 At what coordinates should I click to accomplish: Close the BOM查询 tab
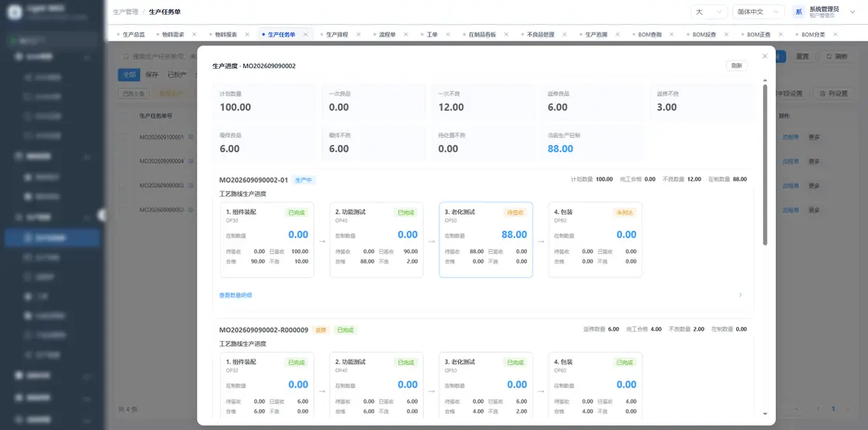672,34
